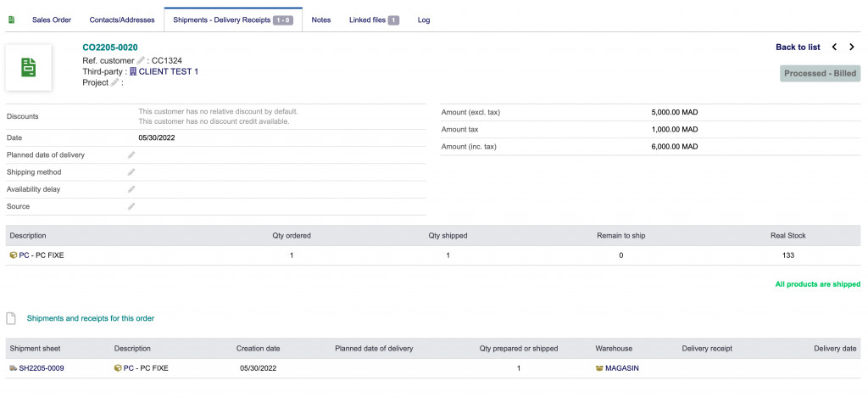Go to next order arrow
Viewport: 868px width, 398px height.
852,48
